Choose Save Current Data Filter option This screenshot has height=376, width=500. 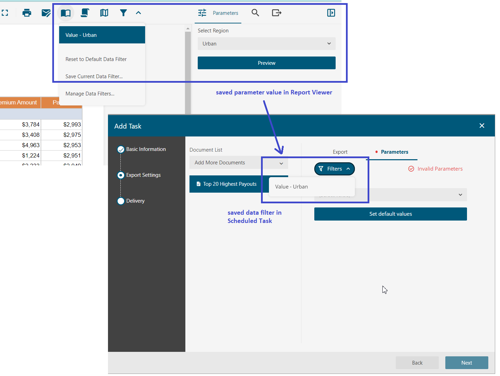coord(94,76)
